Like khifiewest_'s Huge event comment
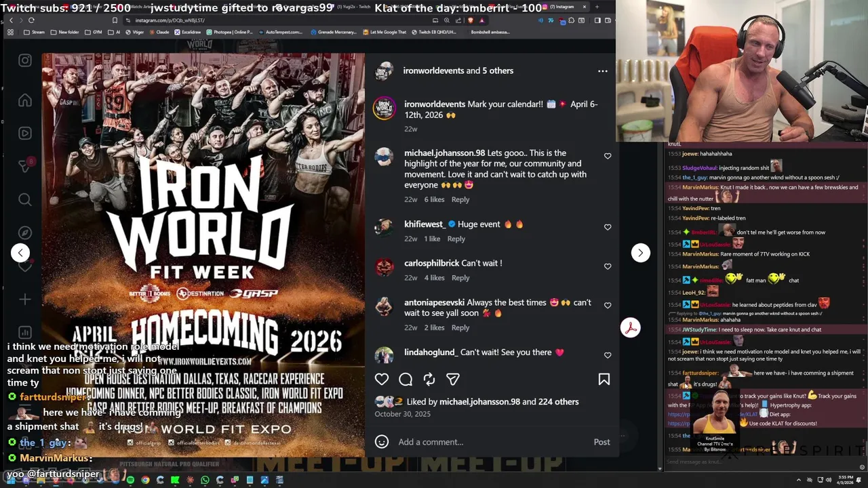The image size is (868, 488). click(x=608, y=227)
